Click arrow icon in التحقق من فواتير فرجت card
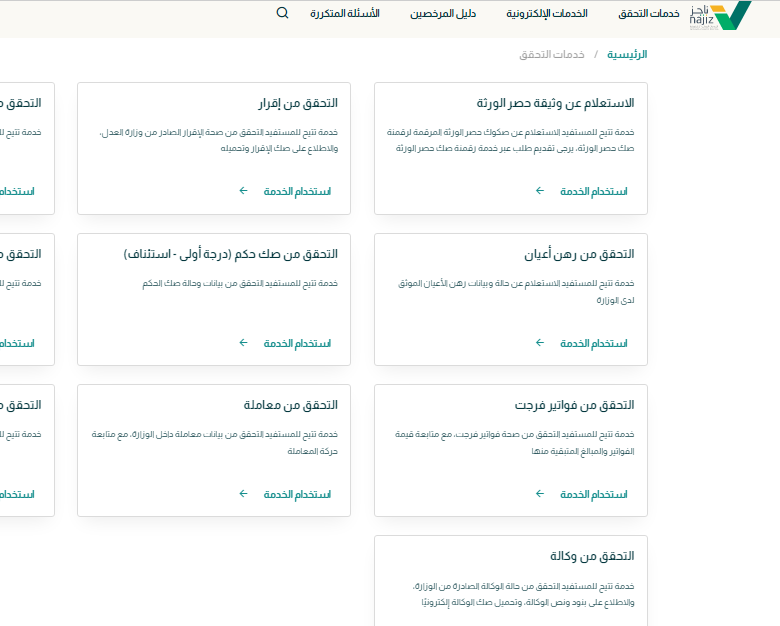This screenshot has width=780, height=626. [x=540, y=494]
